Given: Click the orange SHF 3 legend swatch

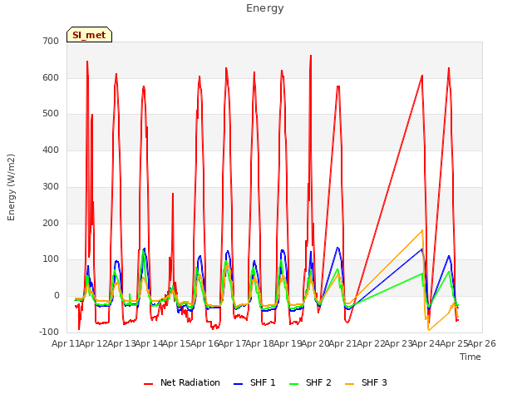Looking at the screenshot, I should point(349,384).
